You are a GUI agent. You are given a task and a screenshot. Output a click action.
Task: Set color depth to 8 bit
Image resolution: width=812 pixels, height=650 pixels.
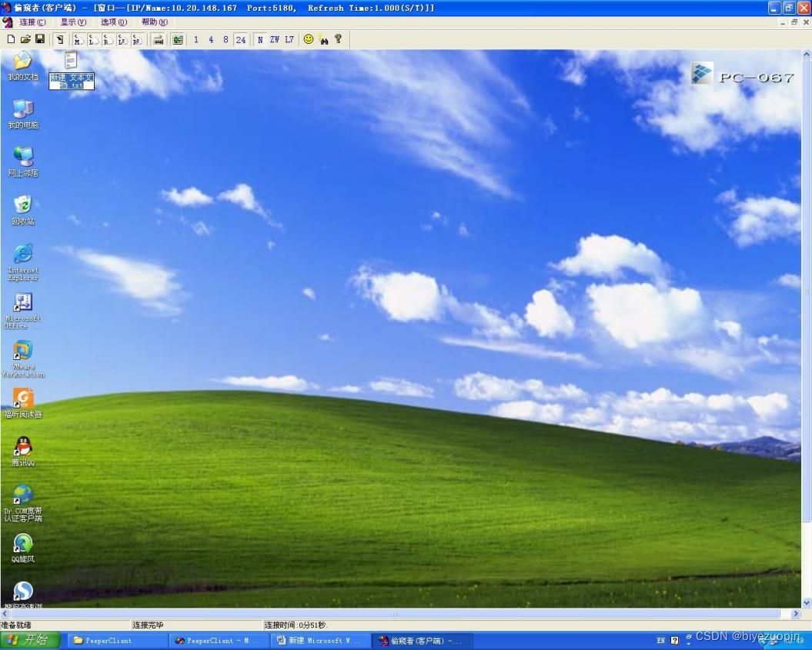226,39
